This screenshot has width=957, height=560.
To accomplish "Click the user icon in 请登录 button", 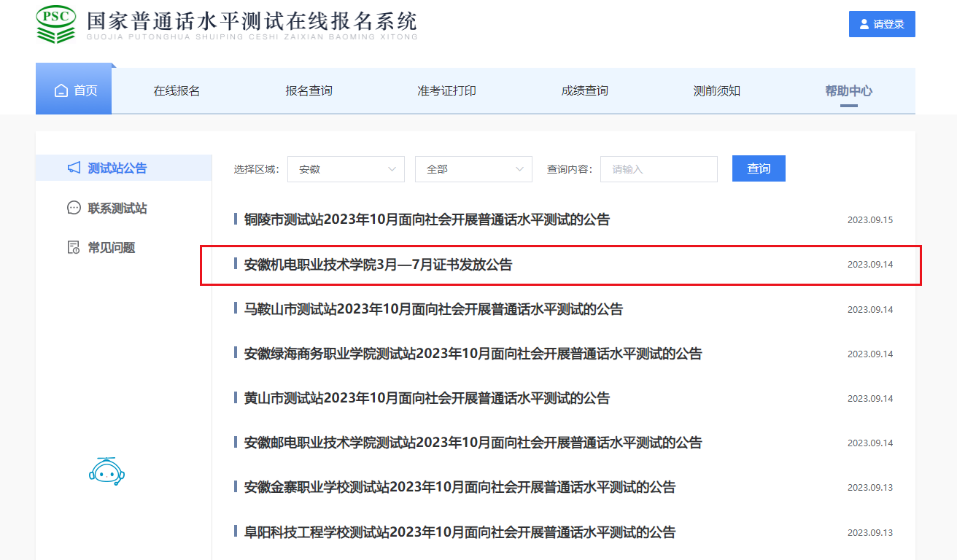I will click(x=864, y=24).
